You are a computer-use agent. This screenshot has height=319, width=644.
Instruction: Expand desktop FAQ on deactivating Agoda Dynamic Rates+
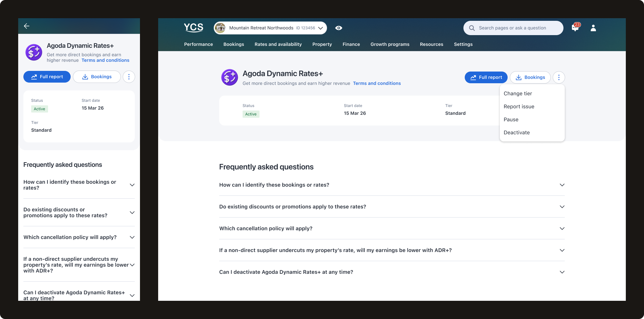pos(392,272)
